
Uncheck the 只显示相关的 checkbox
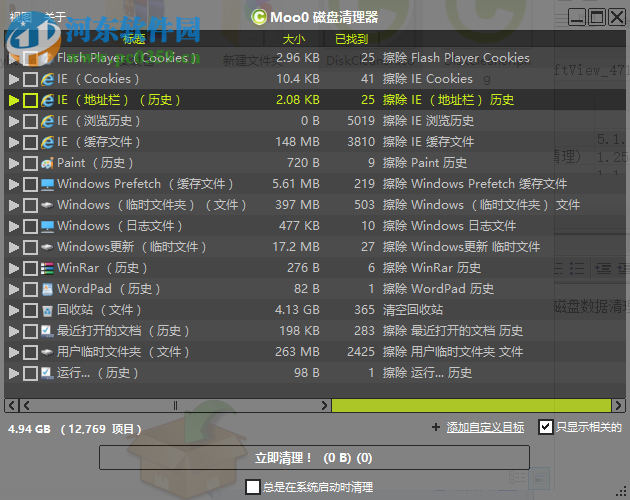[546, 427]
